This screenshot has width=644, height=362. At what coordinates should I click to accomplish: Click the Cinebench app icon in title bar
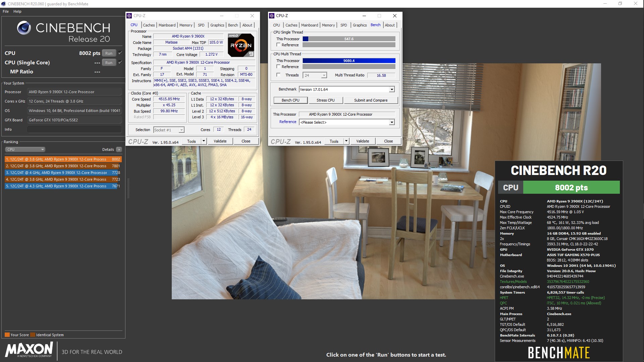click(3, 4)
